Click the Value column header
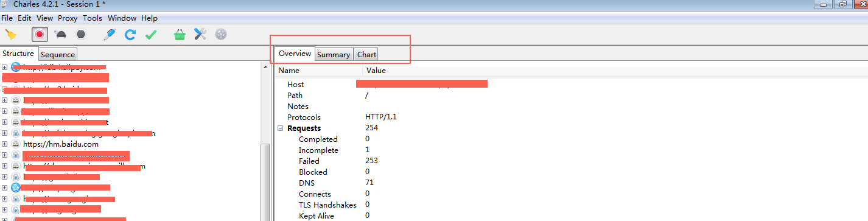 (615, 71)
